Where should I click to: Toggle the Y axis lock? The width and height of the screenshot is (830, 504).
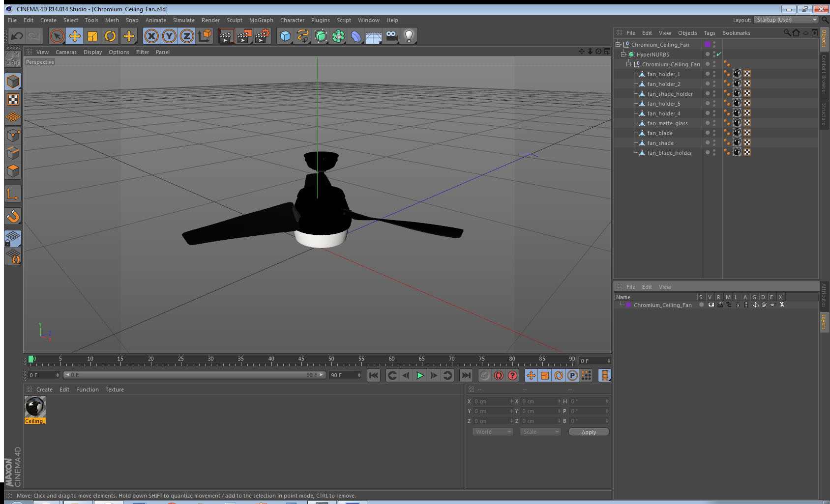169,36
